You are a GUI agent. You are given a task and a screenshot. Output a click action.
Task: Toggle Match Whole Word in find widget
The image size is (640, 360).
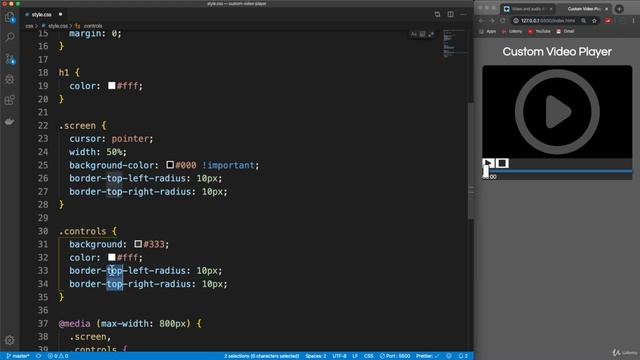point(422,34)
